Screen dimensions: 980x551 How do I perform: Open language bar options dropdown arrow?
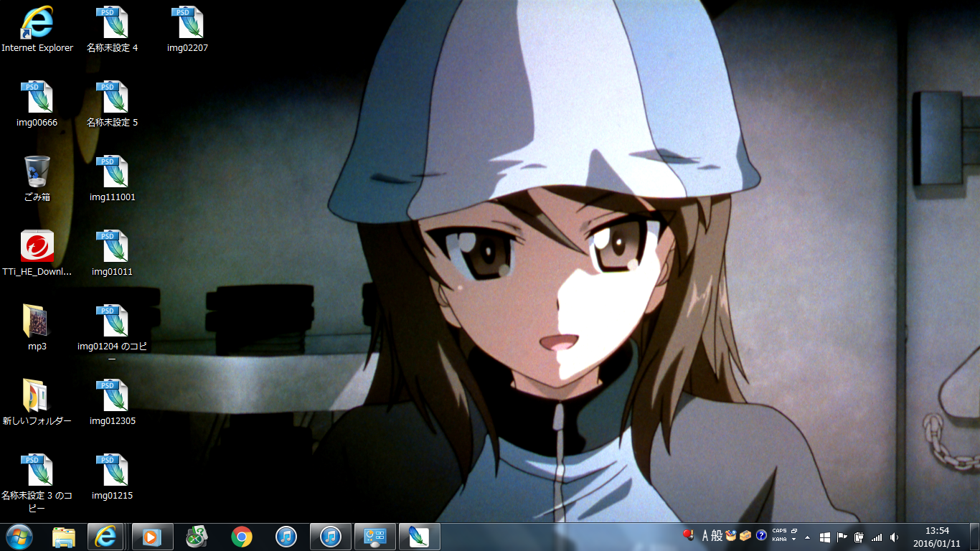pyautogui.click(x=794, y=540)
